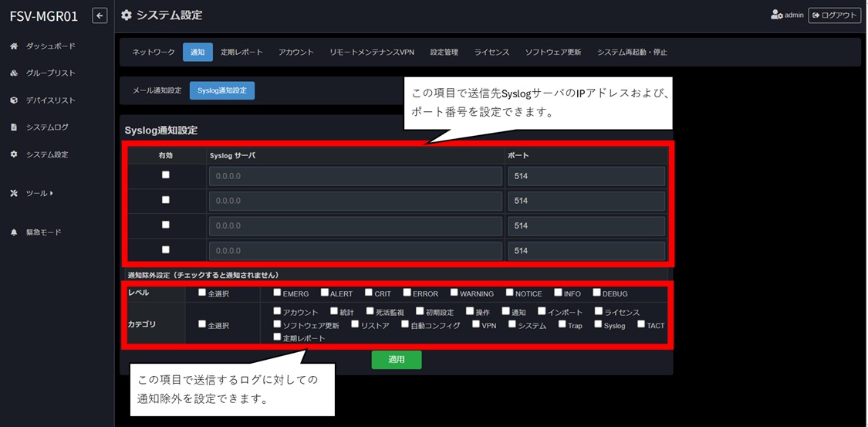868x427 pixels.
Task: Check the NOTICE level checkbox
Action: [510, 293]
